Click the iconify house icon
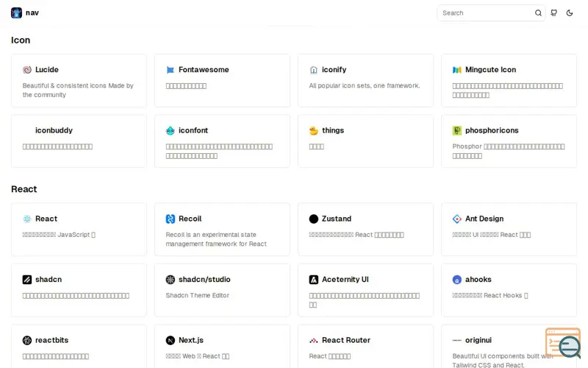Image resolution: width=588 pixels, height=368 pixels. coord(314,70)
